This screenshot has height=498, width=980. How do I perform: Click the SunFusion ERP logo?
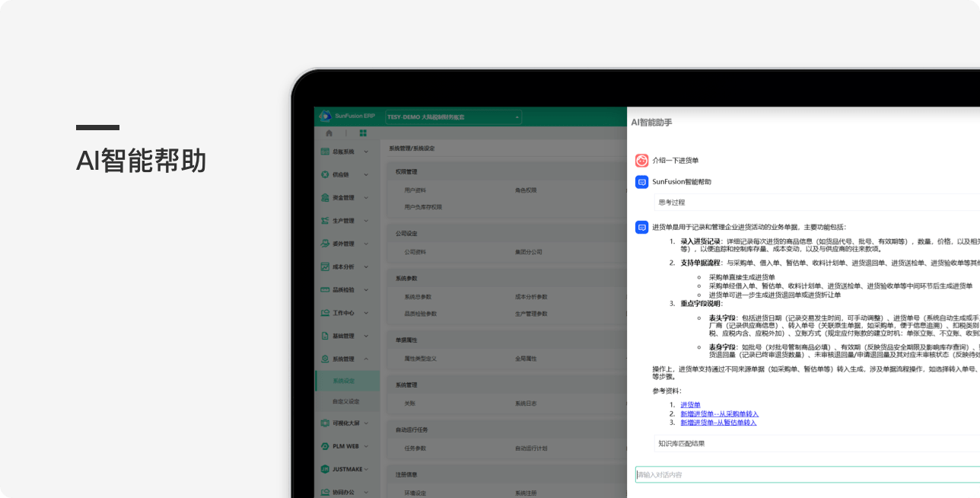tap(326, 116)
